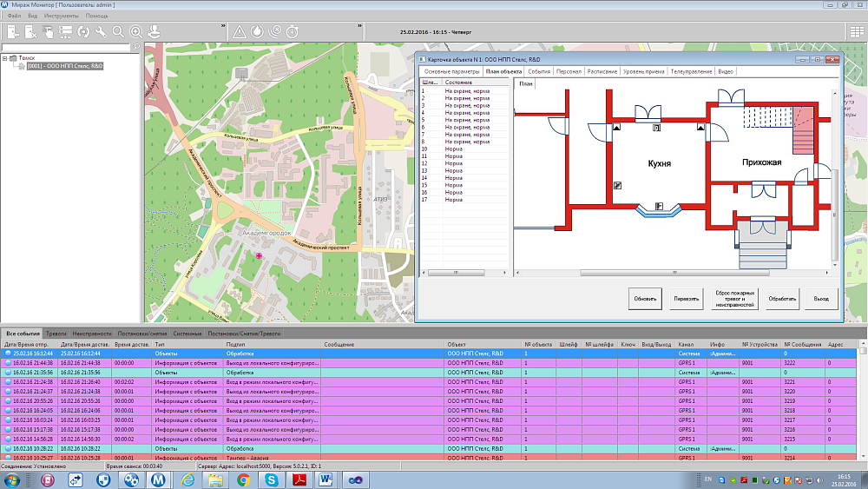Open the Тревоги events tab
The width and height of the screenshot is (868, 489).
click(56, 334)
